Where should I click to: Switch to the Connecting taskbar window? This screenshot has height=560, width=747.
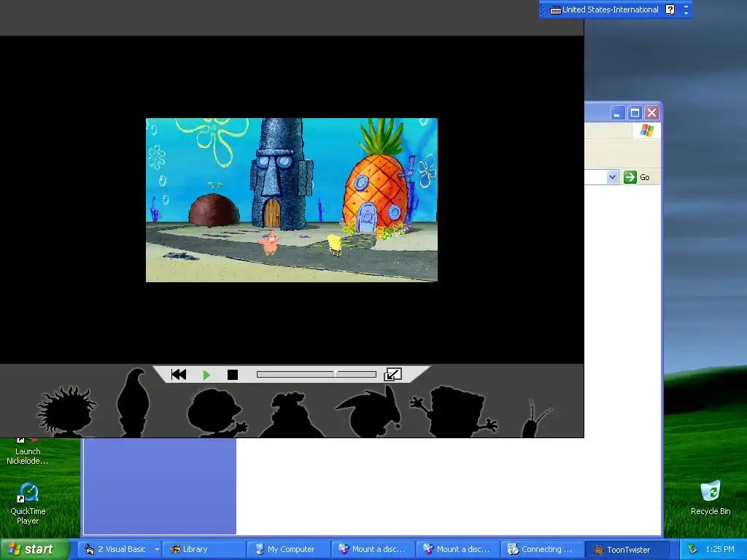(542, 549)
